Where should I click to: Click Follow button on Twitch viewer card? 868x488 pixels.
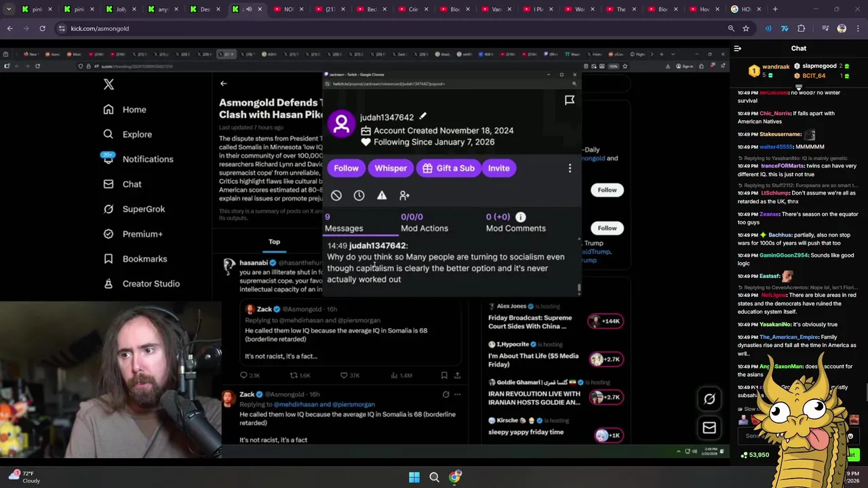pos(346,168)
